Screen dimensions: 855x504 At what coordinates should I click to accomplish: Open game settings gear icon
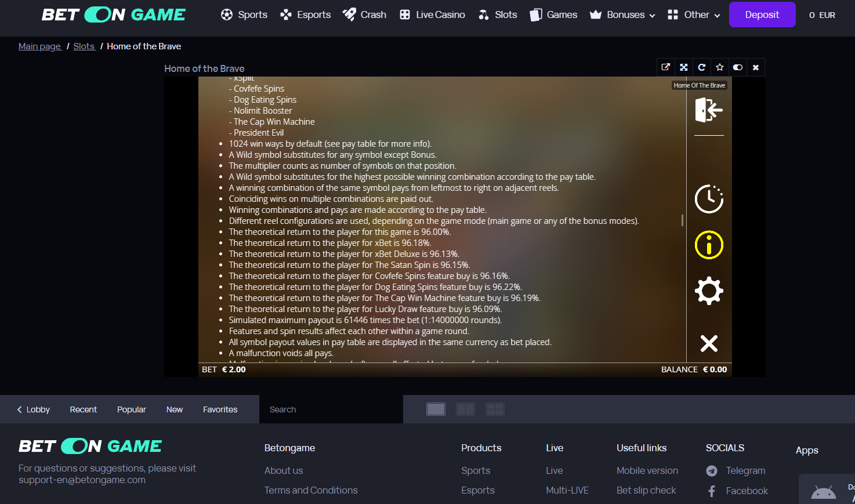click(709, 291)
